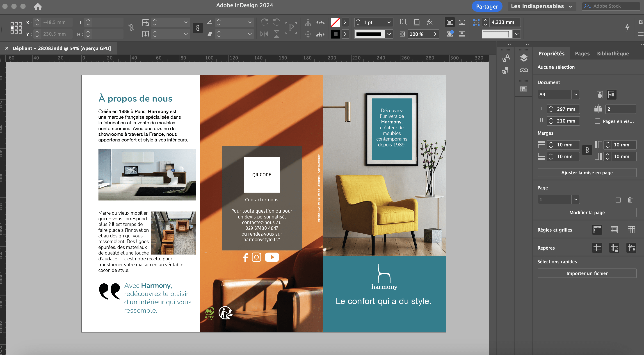
Task: Click the rotate 90° clockwise icon
Action: [x=265, y=22]
